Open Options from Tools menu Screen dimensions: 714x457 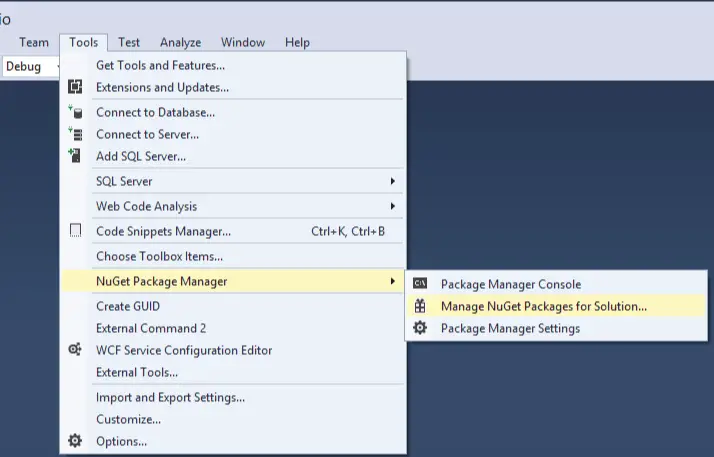pos(233,441)
